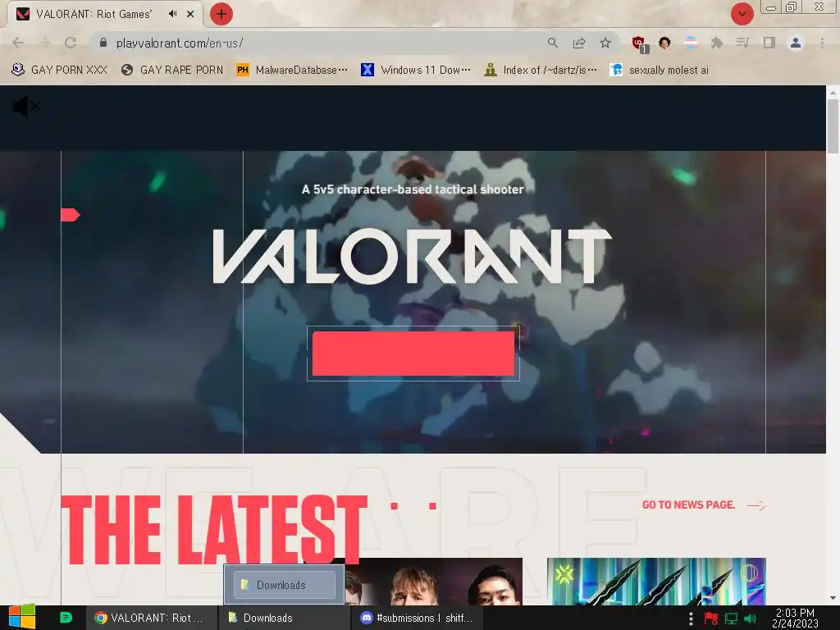The image size is (840, 630).
Task: Open the Index of /~dartz/is bookmark
Action: point(541,71)
